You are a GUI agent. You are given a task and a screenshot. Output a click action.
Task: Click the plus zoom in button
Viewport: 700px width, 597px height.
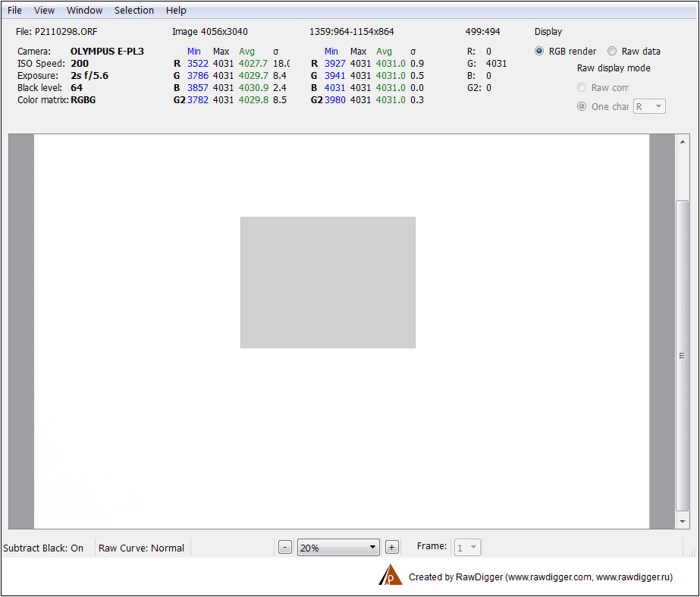(391, 548)
